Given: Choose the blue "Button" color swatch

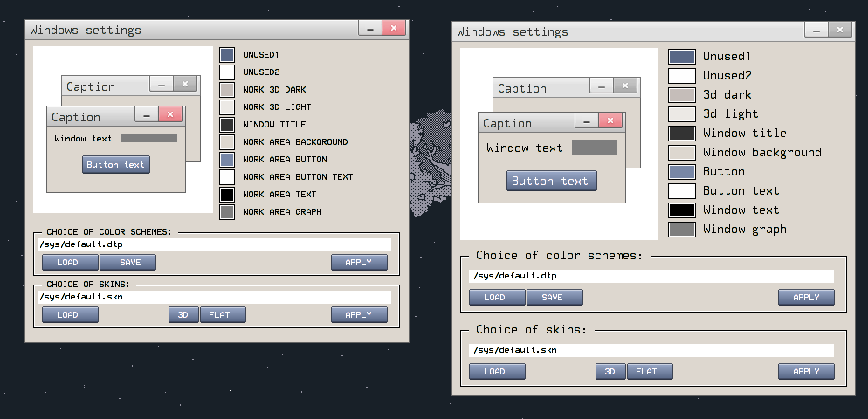Looking at the screenshot, I should tap(681, 172).
